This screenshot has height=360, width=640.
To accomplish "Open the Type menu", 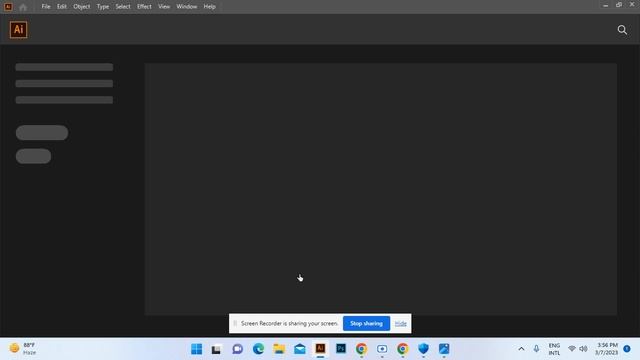I will 103,7.
